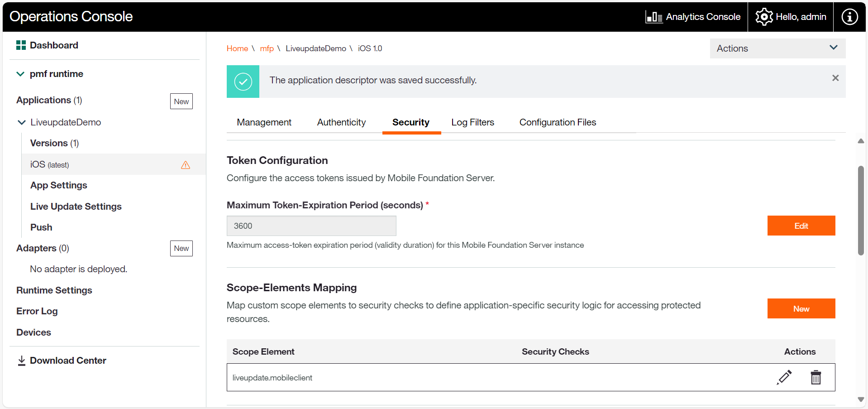Switch to the Authenticity tab
Viewport: 868px width, 409px height.
click(x=341, y=122)
